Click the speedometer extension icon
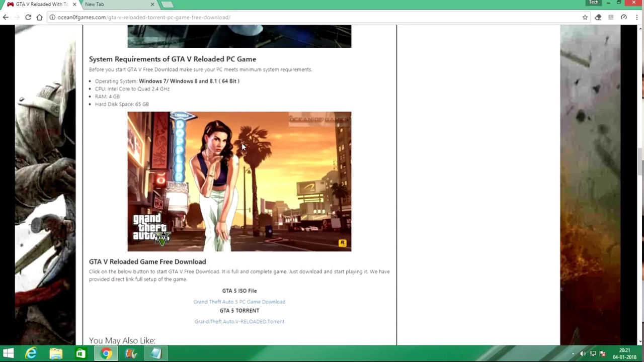 (624, 17)
